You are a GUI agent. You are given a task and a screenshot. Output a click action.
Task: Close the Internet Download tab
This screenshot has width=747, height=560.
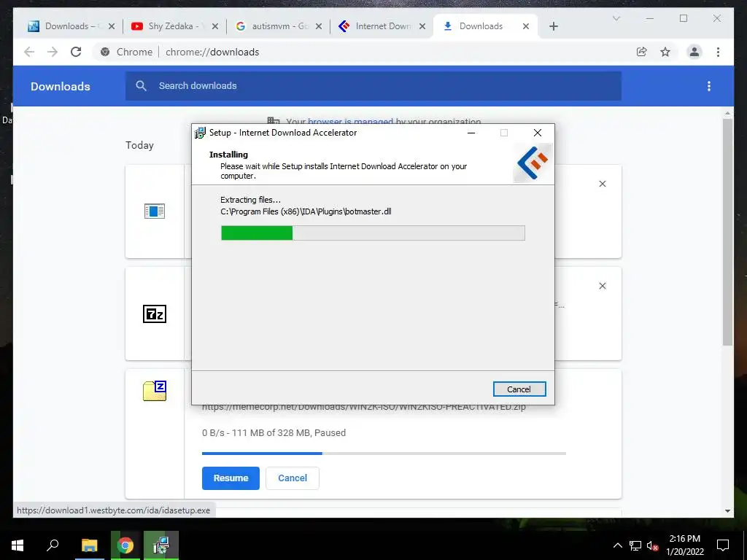click(422, 26)
